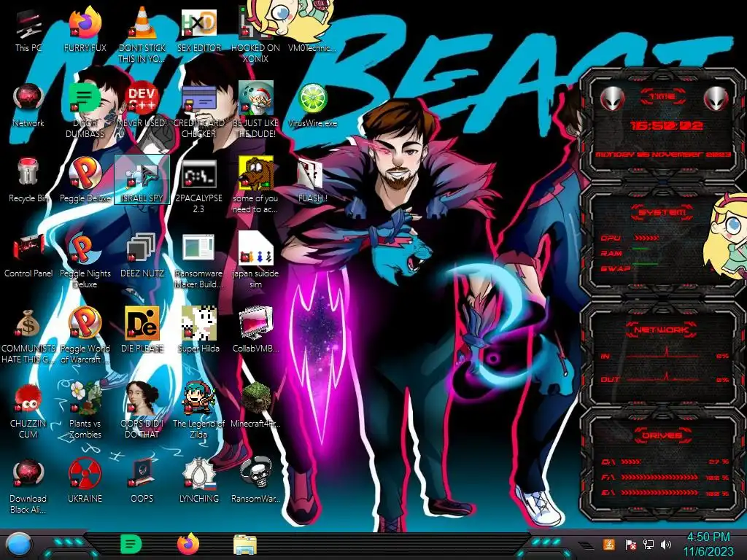This screenshot has height=560, width=747.
Task: Open Ransomware Maker Build shortcut
Action: point(198,261)
